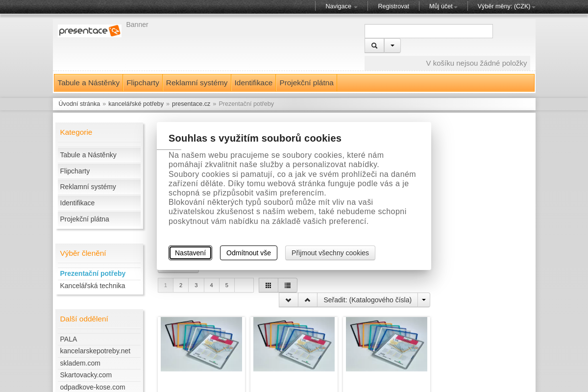588x392 pixels.
Task: Open kancelarskepotreby.net link
Action: point(95,351)
